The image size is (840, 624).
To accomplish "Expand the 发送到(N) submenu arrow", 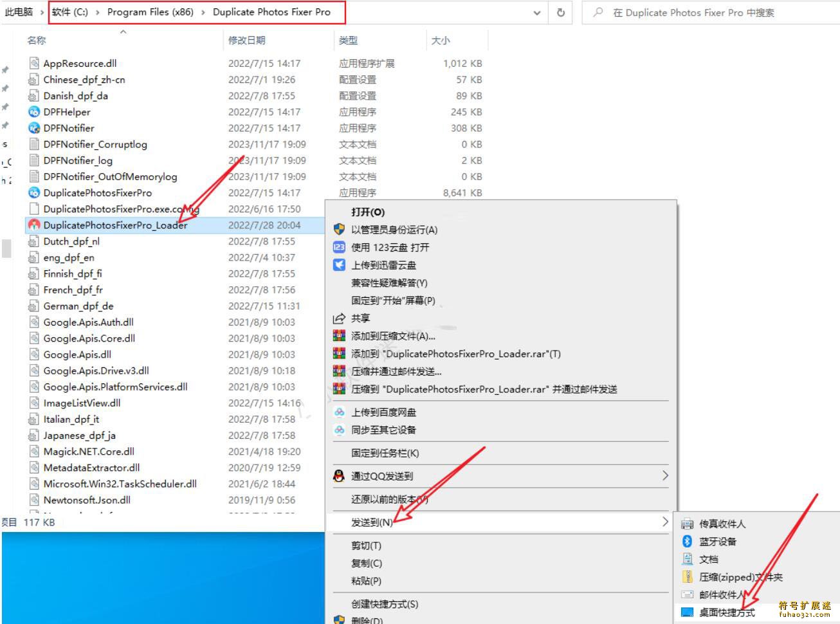I will click(x=666, y=522).
